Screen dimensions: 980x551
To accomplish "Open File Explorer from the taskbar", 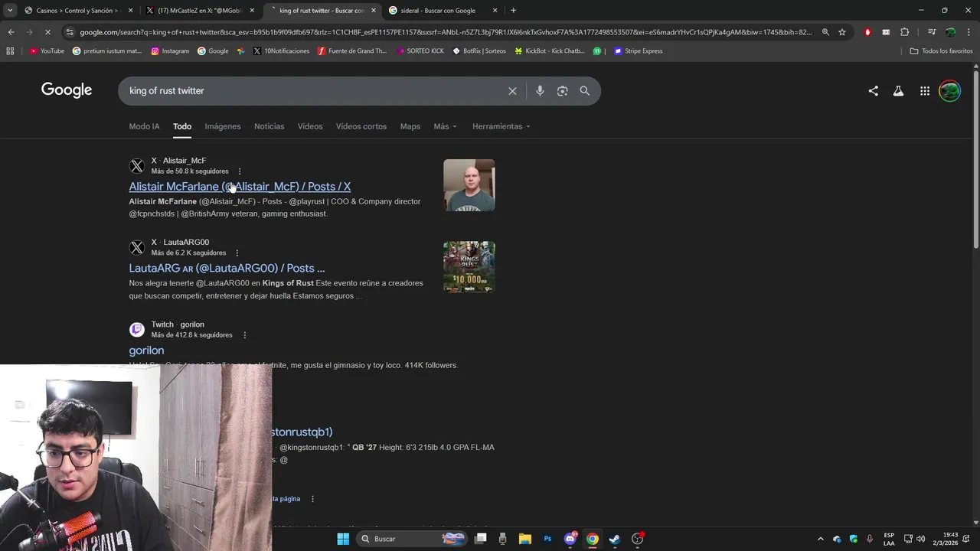I will click(x=524, y=539).
